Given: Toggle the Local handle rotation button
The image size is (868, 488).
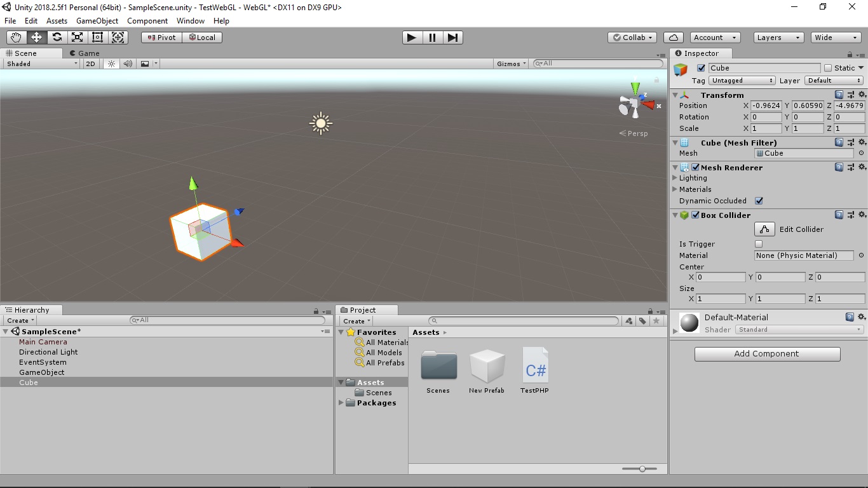Looking at the screenshot, I should click(x=202, y=37).
